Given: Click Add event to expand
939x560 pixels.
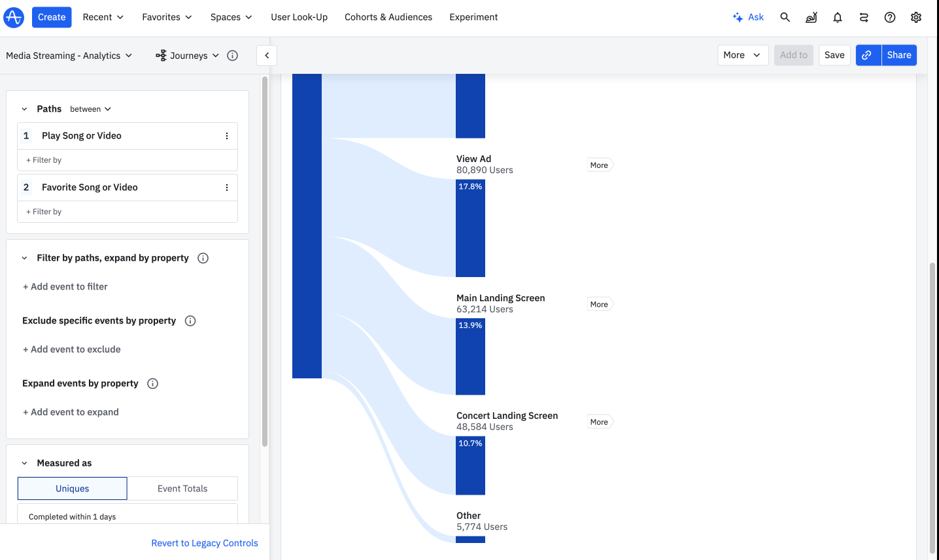Looking at the screenshot, I should point(71,412).
